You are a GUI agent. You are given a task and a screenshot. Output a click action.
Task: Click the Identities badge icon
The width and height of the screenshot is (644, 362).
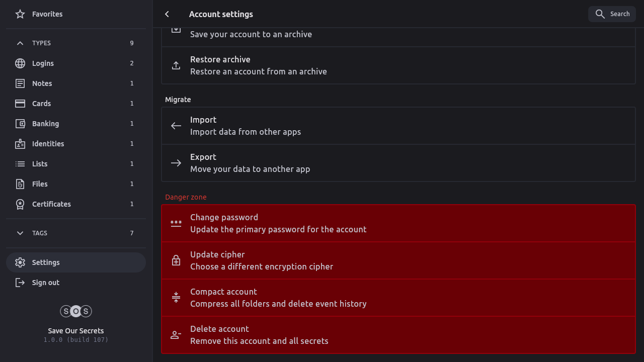[x=20, y=144]
